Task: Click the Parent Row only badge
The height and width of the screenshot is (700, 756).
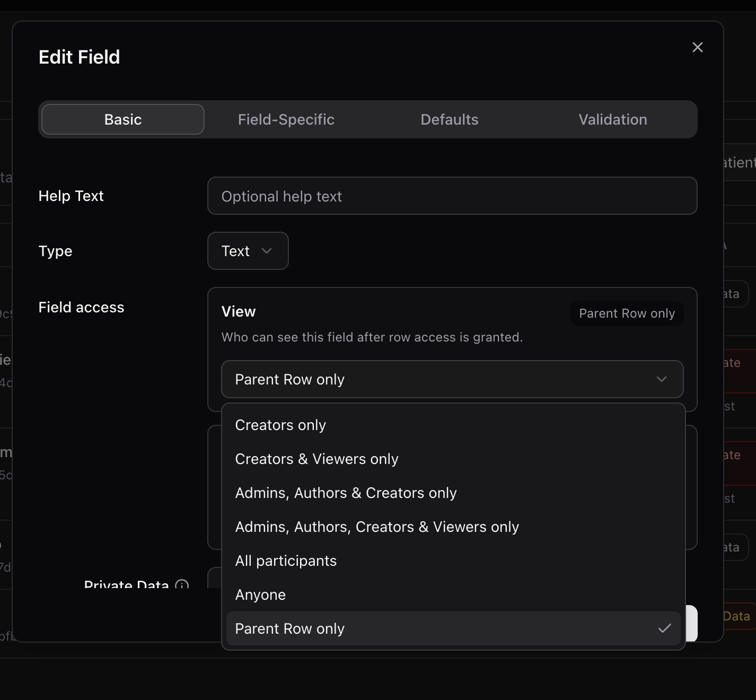Action: [x=627, y=313]
